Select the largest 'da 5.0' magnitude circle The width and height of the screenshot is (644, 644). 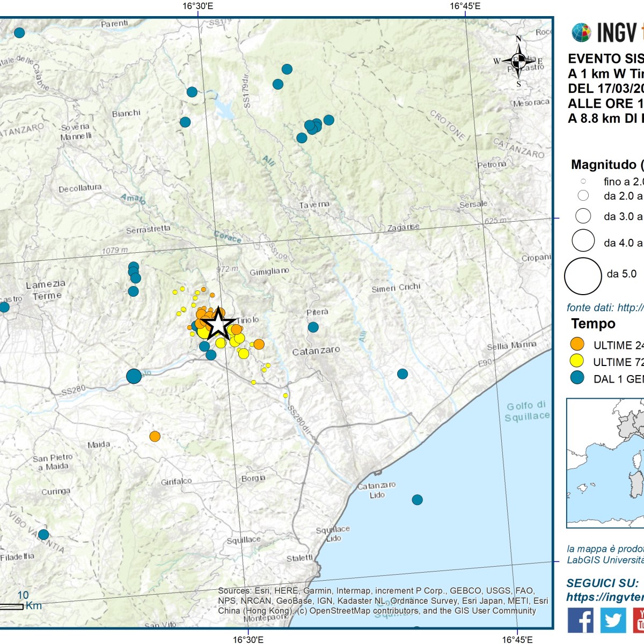click(583, 276)
